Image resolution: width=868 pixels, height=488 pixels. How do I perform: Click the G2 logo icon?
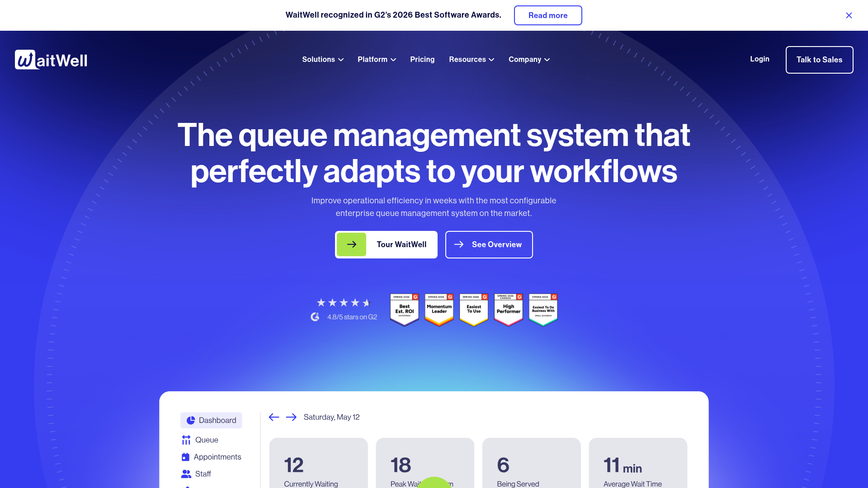(x=315, y=317)
